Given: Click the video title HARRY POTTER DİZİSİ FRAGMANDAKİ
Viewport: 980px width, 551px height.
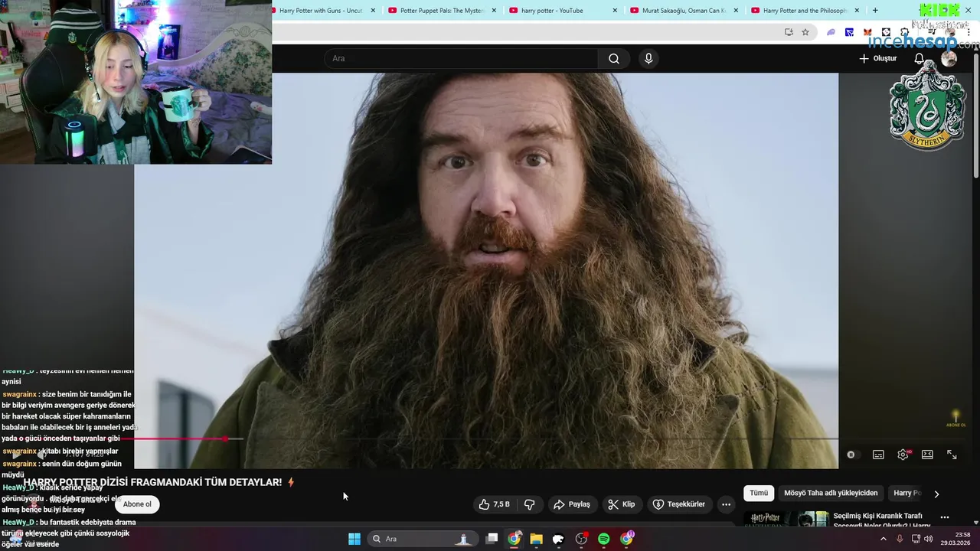Looking at the screenshot, I should click(x=152, y=482).
